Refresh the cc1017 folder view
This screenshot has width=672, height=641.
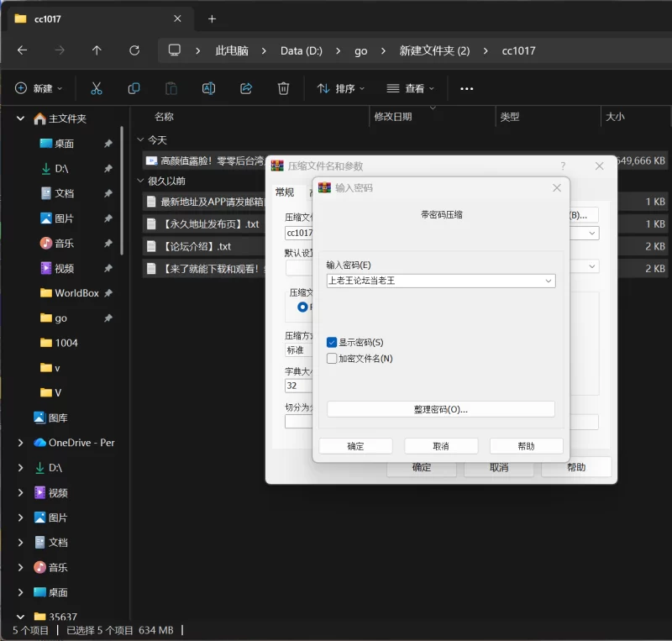pos(134,50)
